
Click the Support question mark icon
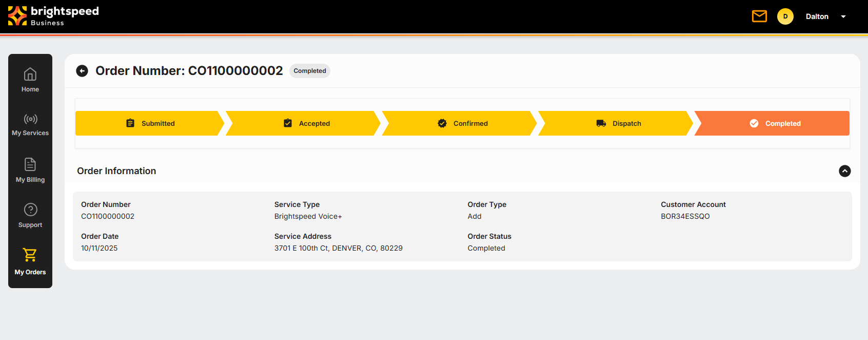coord(30,210)
